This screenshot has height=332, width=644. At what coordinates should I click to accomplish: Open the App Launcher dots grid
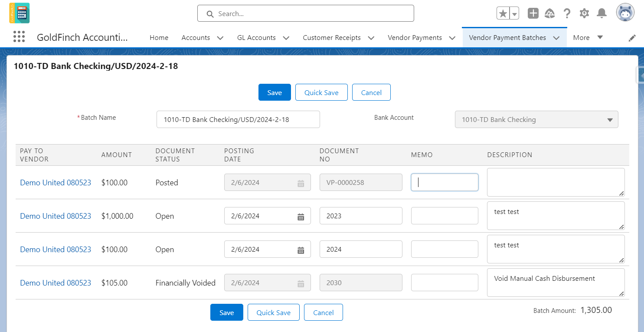19,37
